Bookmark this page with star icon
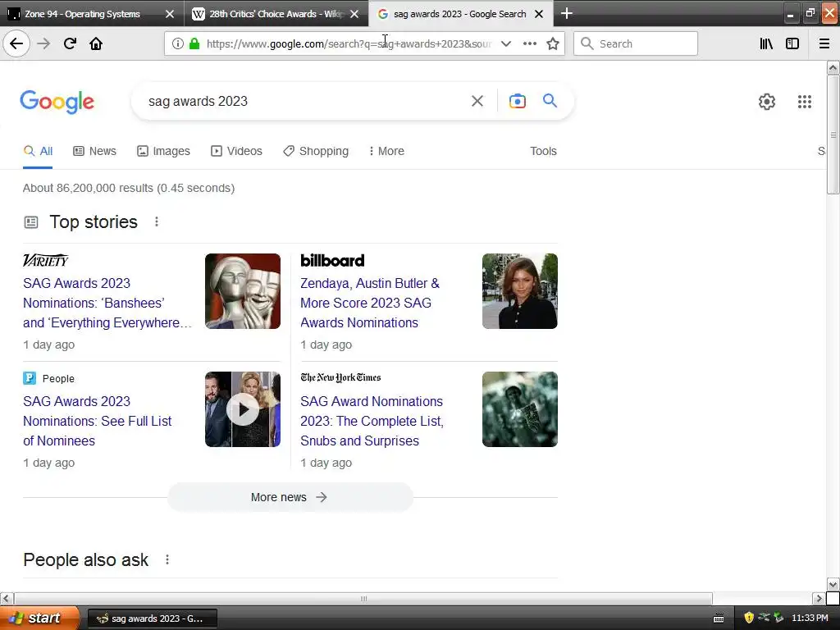The image size is (840, 630). click(x=553, y=43)
